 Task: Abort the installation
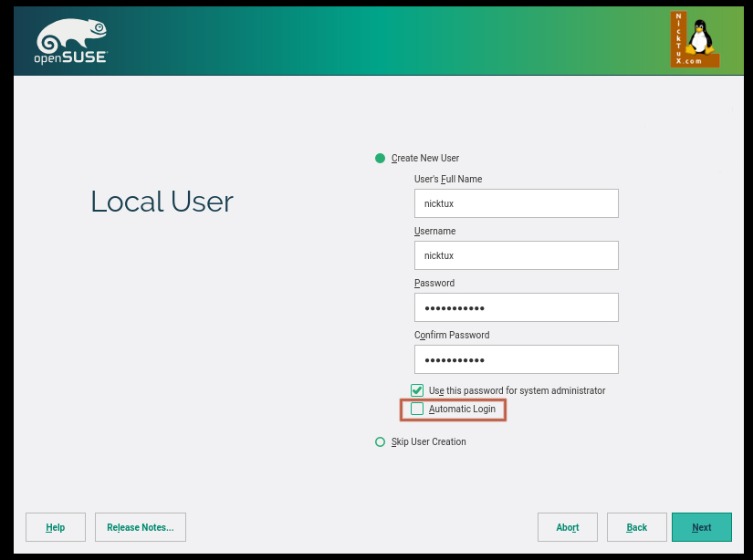tap(568, 527)
